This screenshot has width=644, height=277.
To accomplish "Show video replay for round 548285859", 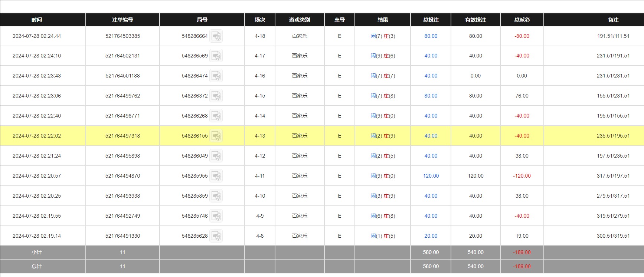I will 216,196.
